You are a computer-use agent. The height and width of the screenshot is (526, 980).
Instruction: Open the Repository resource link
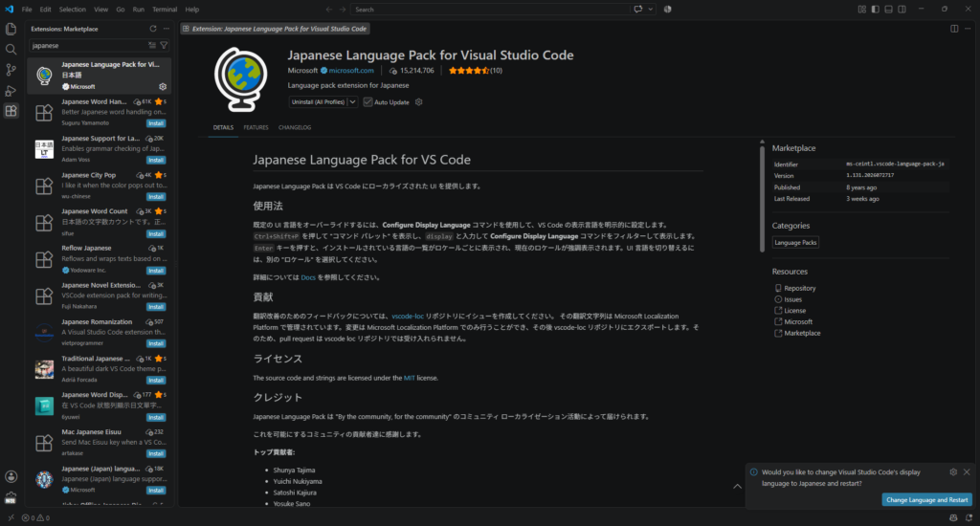(799, 288)
